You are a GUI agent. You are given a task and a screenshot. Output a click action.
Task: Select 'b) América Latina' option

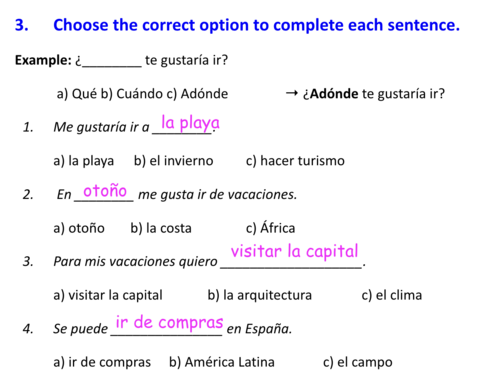(222, 362)
